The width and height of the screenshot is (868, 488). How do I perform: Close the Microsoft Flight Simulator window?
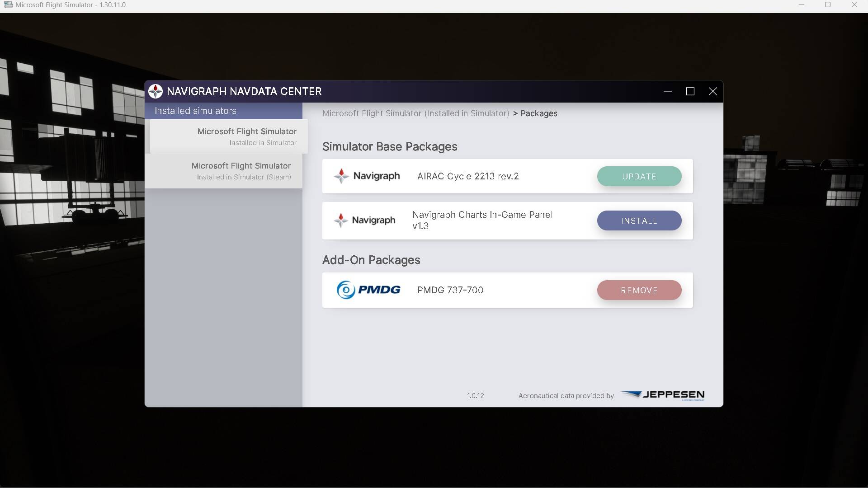pyautogui.click(x=854, y=5)
